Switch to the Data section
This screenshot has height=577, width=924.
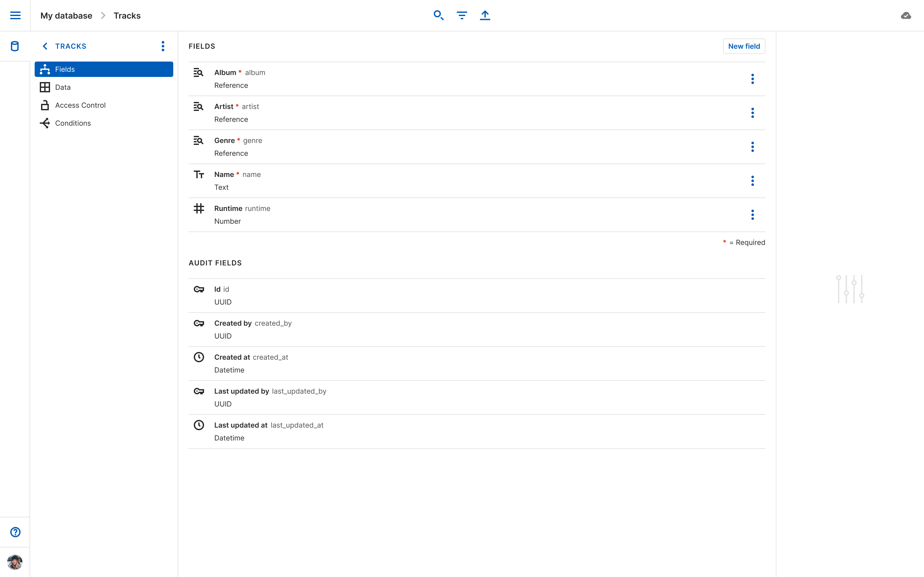pos(63,88)
